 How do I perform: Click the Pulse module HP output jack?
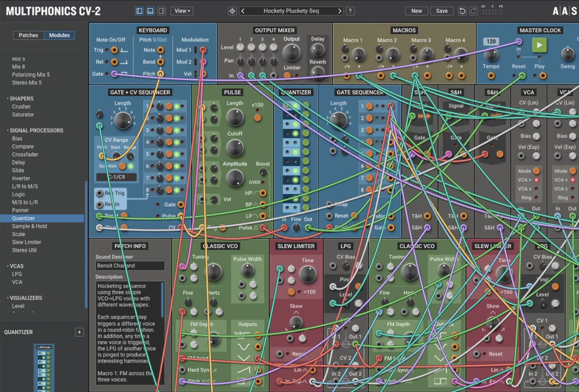click(263, 193)
